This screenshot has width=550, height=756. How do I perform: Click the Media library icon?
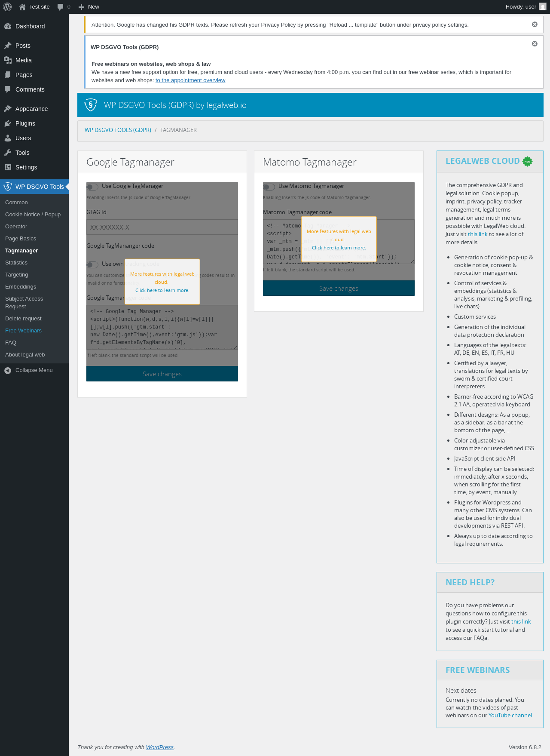(8, 60)
